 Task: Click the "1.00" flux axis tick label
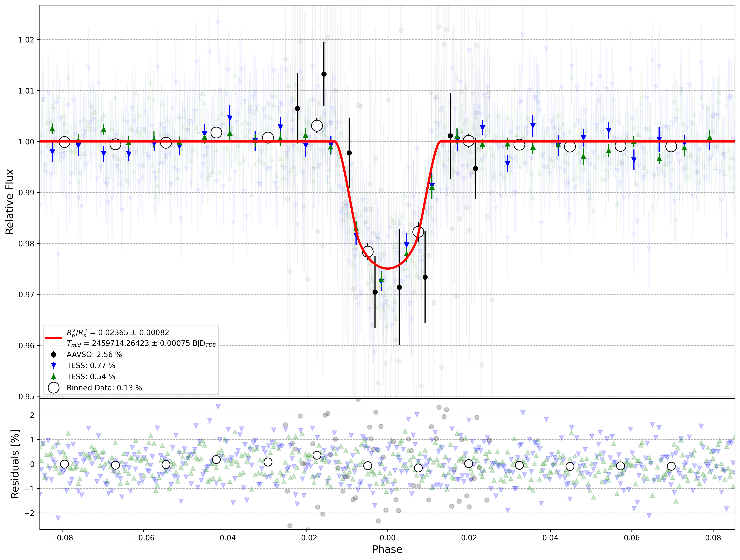pyautogui.click(x=27, y=142)
